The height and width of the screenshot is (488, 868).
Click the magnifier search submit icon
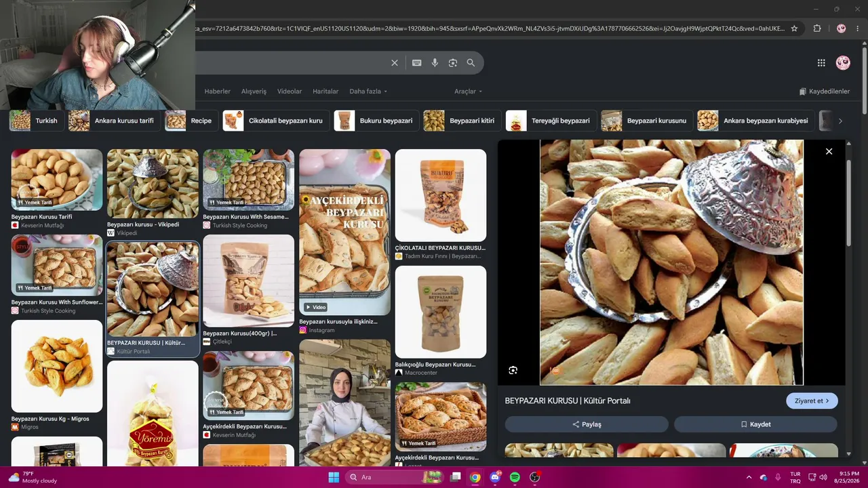tap(471, 63)
